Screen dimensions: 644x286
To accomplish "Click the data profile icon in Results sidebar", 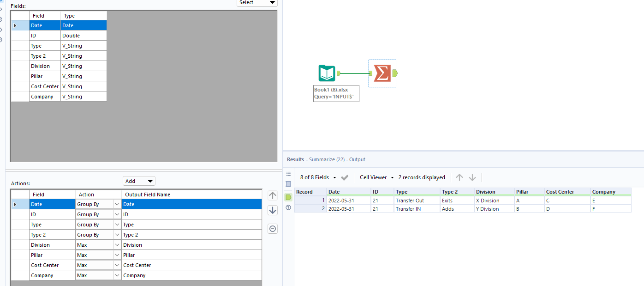I will [x=288, y=184].
